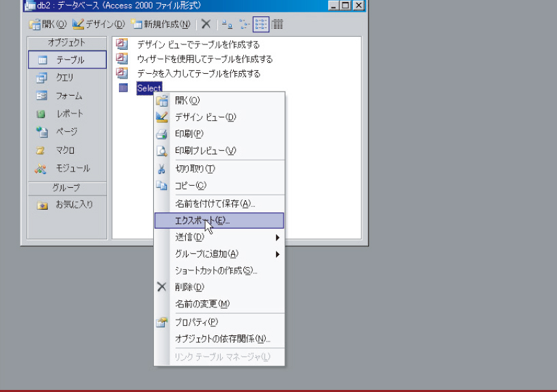
Task: Click the デザイン(D) toolbar button
Action: click(x=98, y=24)
